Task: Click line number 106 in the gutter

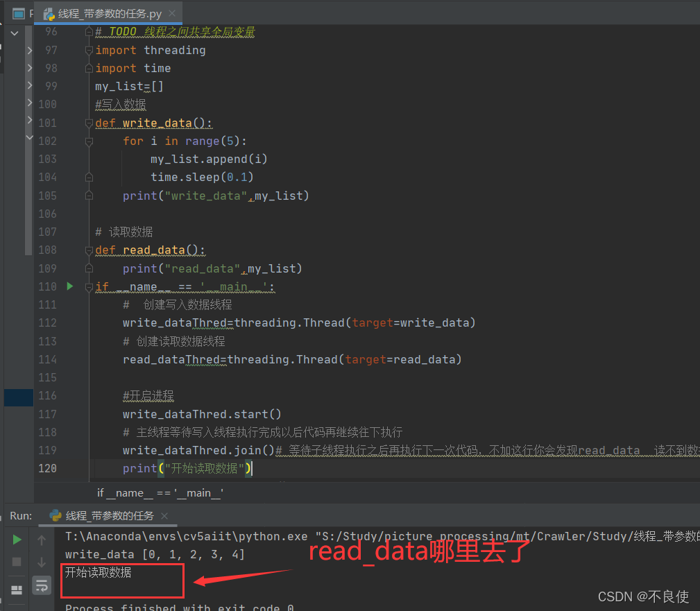Action: [47, 214]
